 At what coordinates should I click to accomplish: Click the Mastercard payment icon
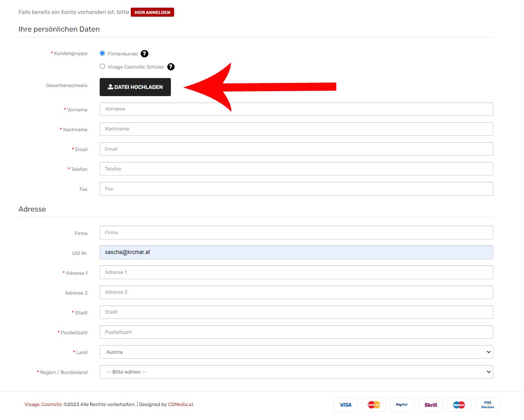(x=374, y=405)
